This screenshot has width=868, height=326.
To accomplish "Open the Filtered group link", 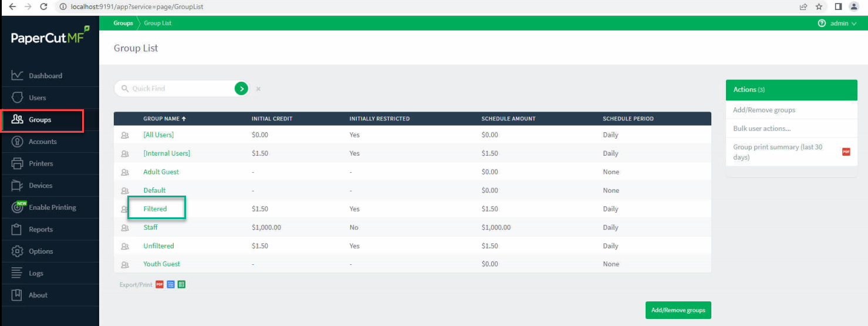I will [x=155, y=209].
